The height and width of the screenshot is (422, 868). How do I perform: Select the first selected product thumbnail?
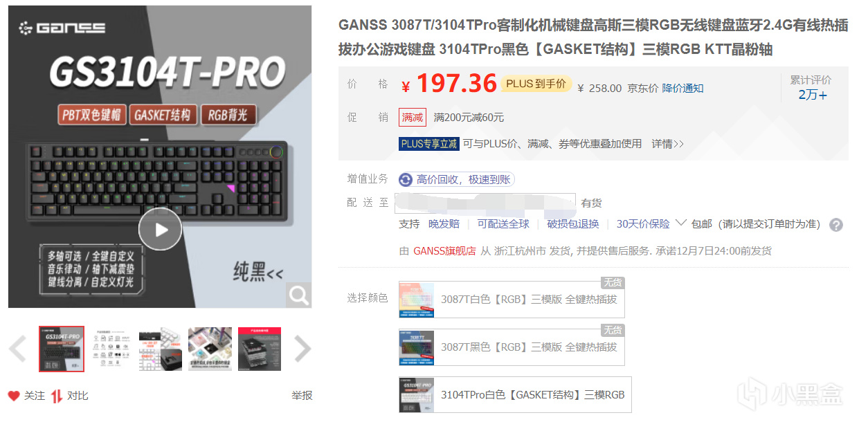tap(62, 349)
